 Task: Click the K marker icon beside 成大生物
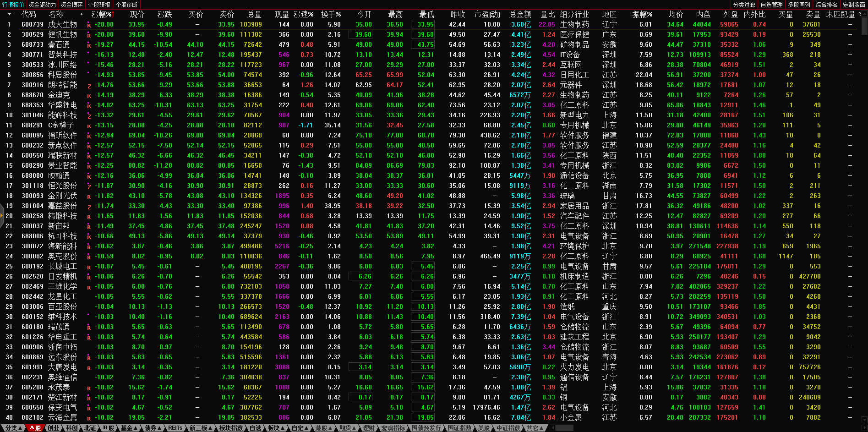point(89,25)
